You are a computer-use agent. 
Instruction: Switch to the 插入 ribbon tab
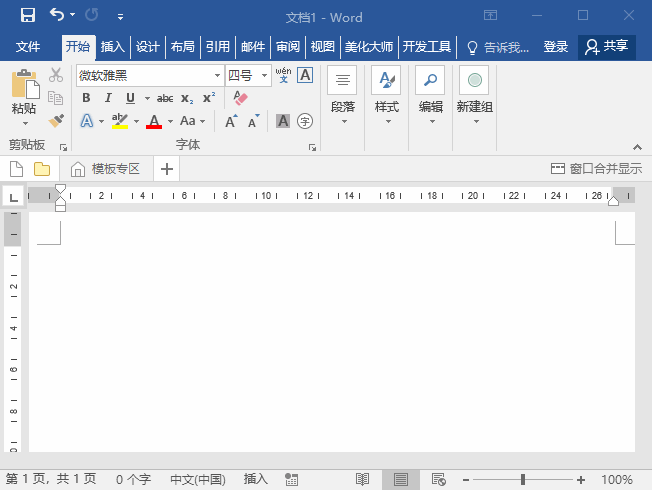(113, 47)
